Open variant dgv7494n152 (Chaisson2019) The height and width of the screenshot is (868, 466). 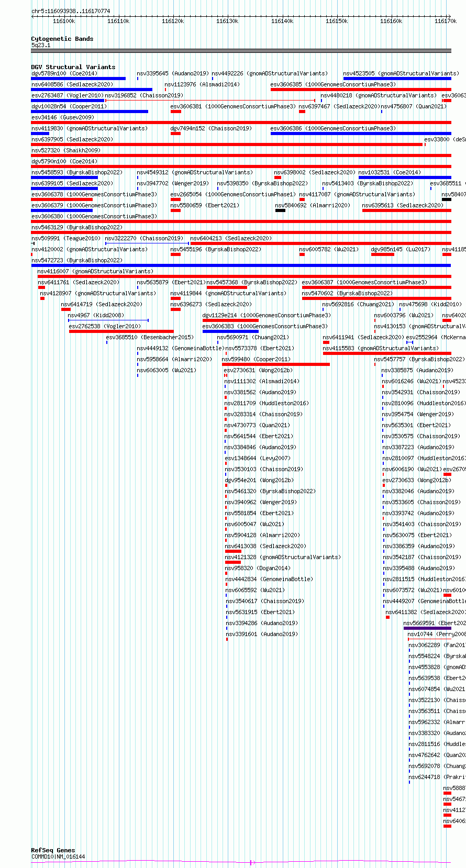(x=211, y=128)
